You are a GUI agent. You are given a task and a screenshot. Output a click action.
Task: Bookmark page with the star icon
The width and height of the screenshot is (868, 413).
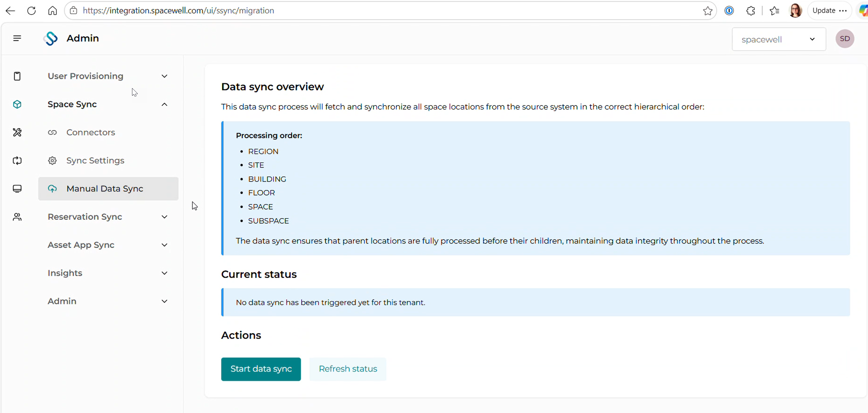tap(708, 11)
